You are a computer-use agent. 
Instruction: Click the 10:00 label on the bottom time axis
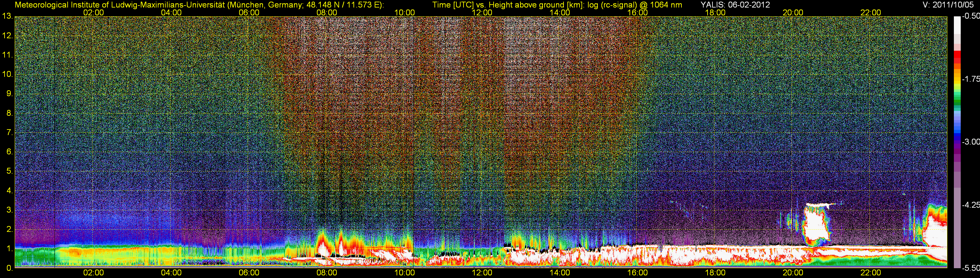404,273
